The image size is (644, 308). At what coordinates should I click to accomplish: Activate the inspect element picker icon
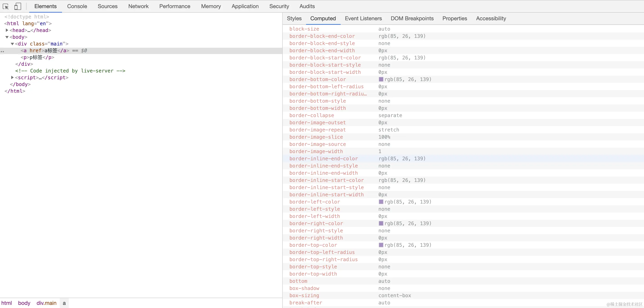6,7
